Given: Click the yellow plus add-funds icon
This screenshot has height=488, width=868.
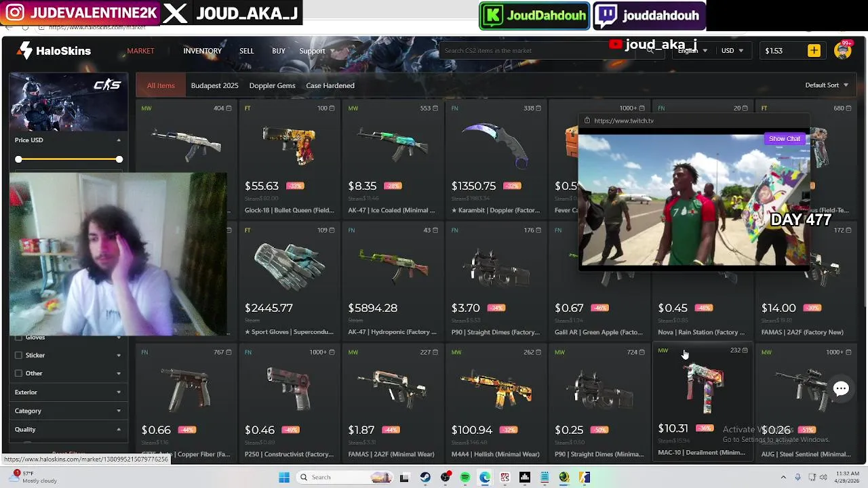Looking at the screenshot, I should tap(814, 51).
